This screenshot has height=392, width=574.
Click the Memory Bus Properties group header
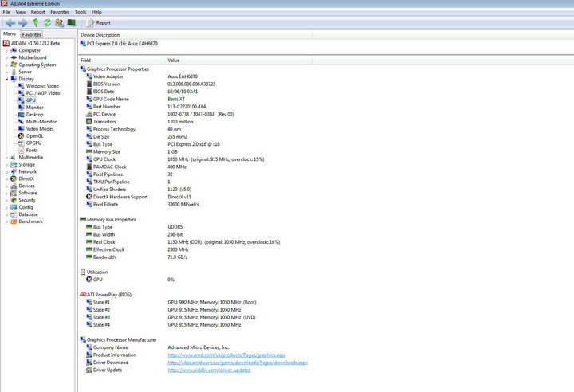tap(108, 220)
